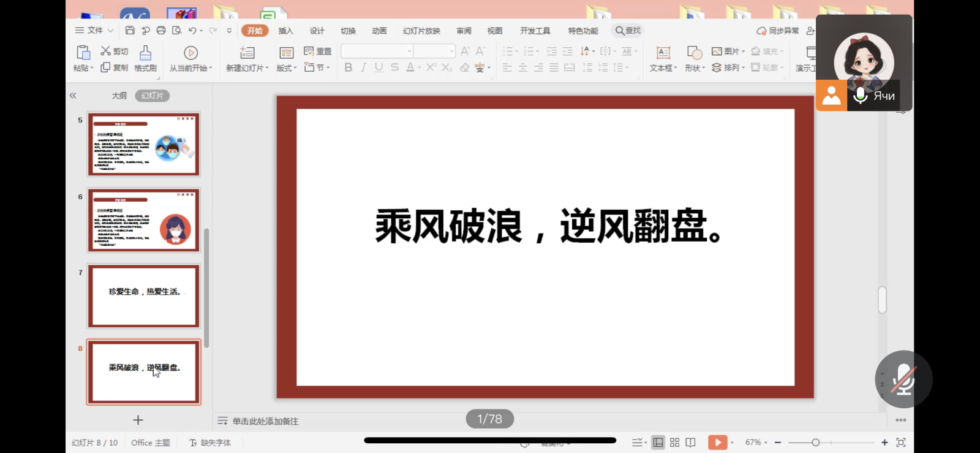
Task: Open the 67% zoom level dropdown
Action: click(756, 443)
